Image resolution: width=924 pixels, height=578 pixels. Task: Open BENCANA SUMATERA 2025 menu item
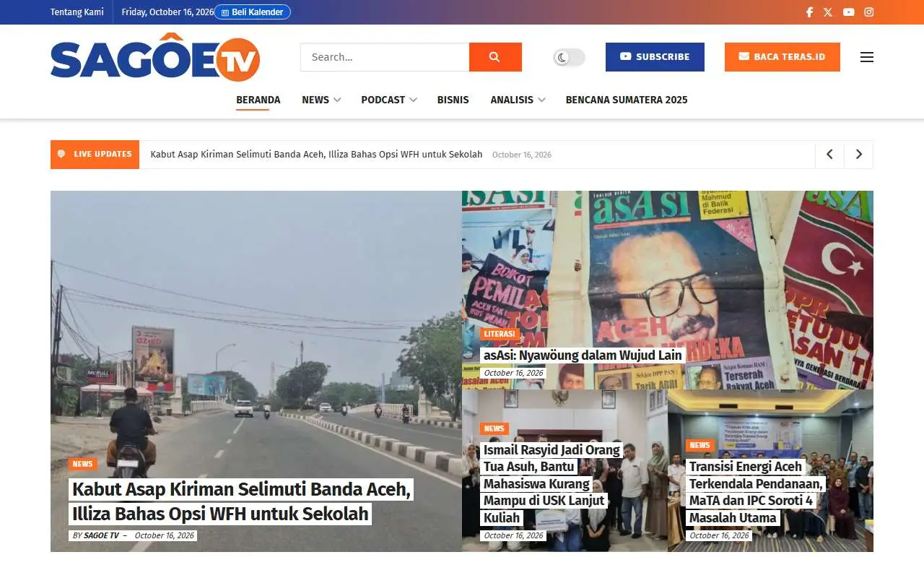pyautogui.click(x=627, y=100)
